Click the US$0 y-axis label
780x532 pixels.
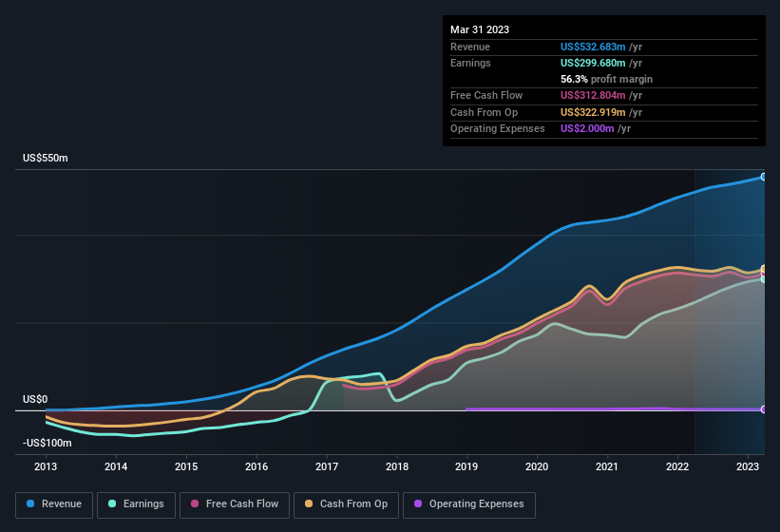(35, 399)
